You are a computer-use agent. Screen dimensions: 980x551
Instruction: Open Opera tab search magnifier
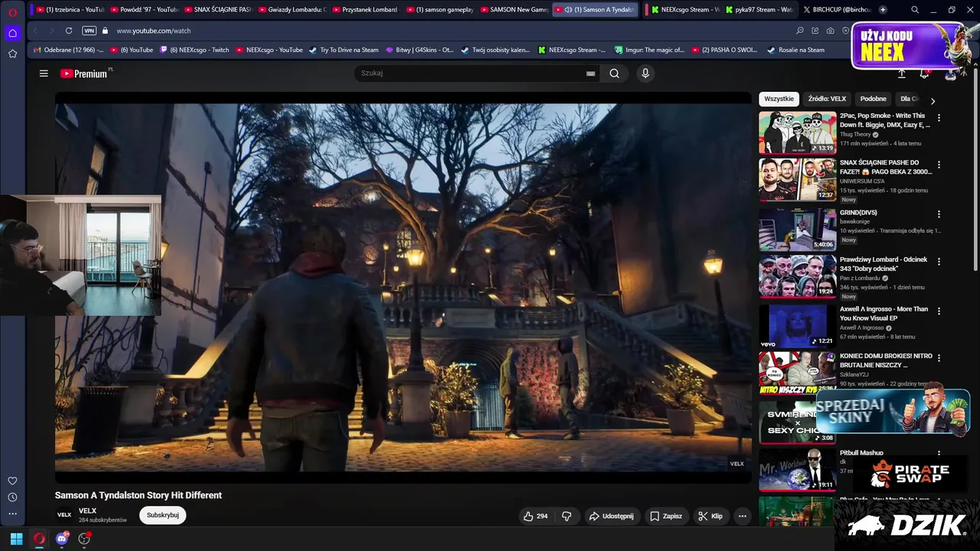[x=915, y=10]
